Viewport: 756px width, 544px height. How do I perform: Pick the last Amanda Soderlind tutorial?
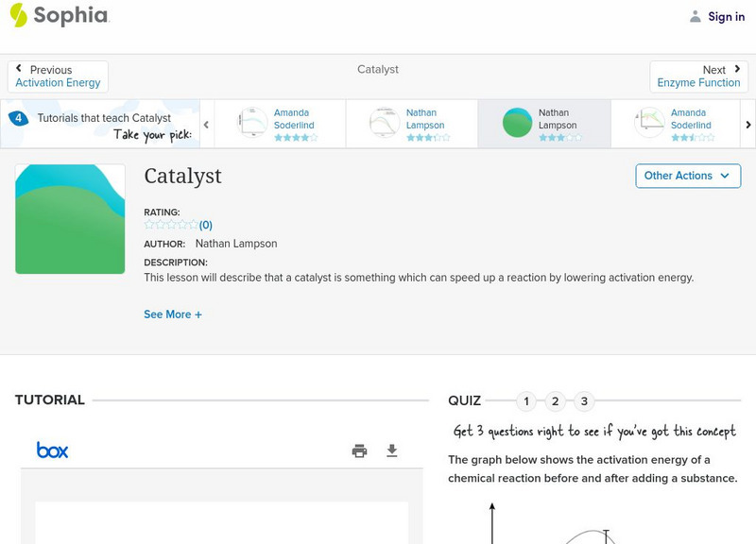point(675,124)
